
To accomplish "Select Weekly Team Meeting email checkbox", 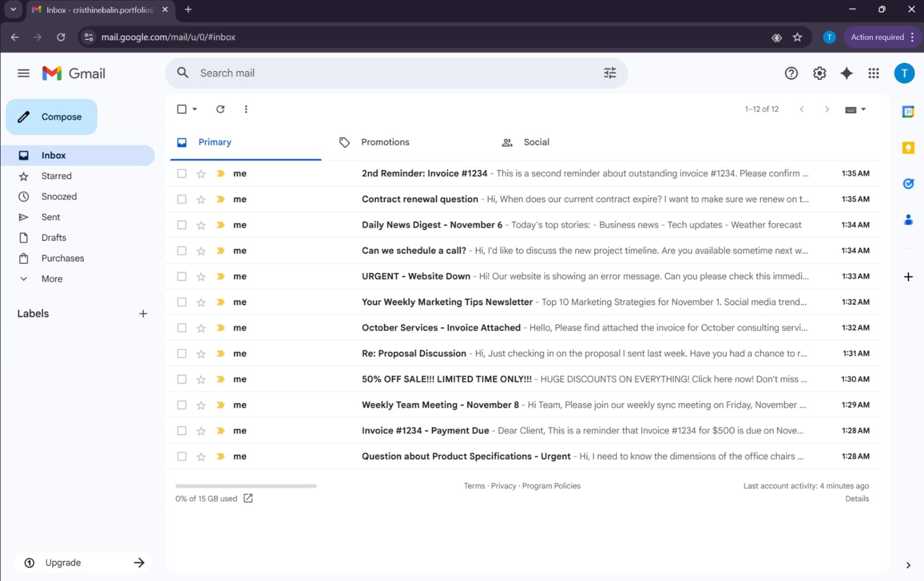I will point(182,405).
